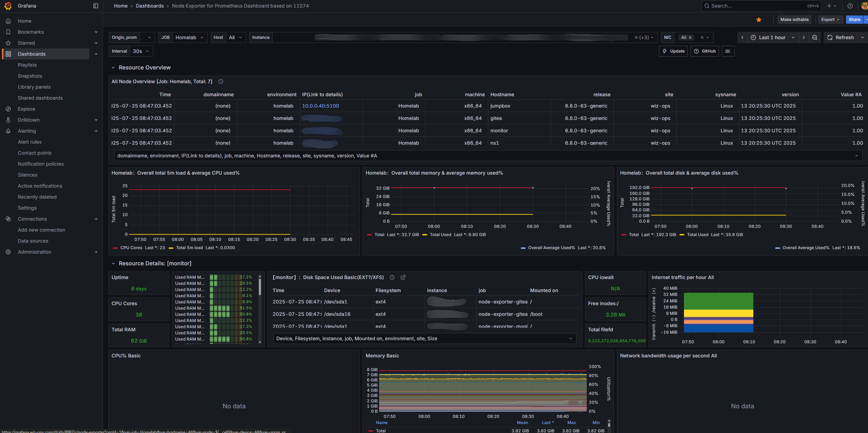The width and height of the screenshot is (868, 433).
Task: Toggle memory Overall Average Used% legend
Action: (x=551, y=248)
